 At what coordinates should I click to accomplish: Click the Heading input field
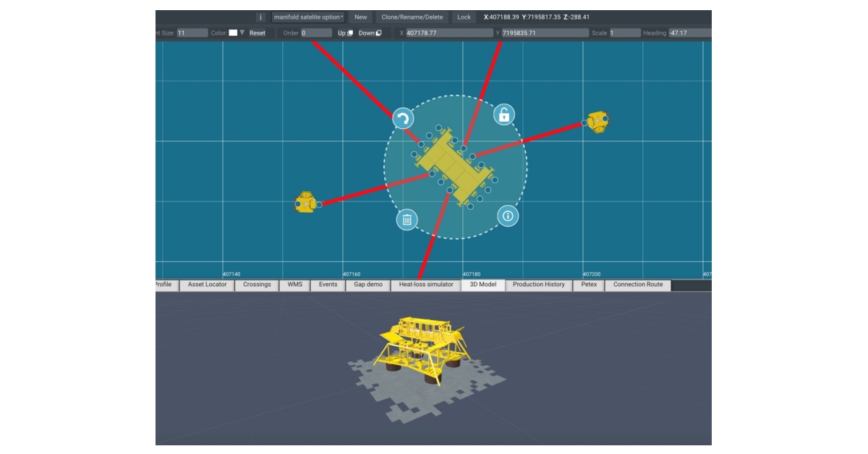(689, 33)
